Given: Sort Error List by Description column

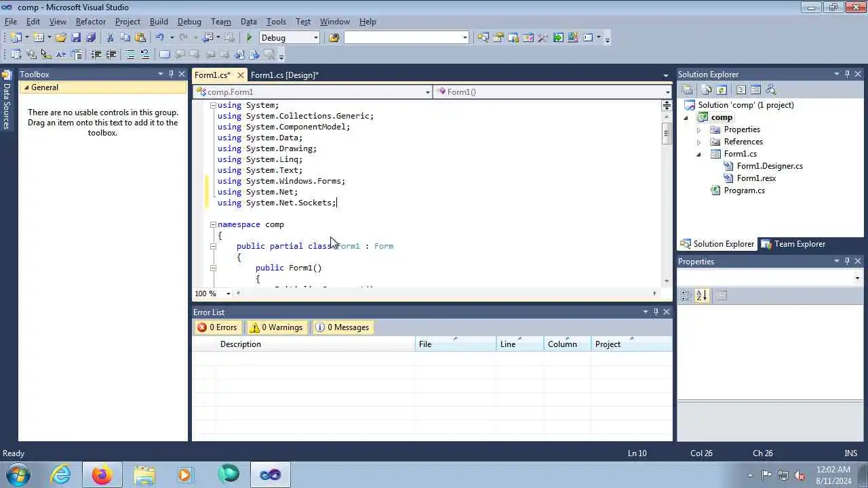Looking at the screenshot, I should click(316, 344).
